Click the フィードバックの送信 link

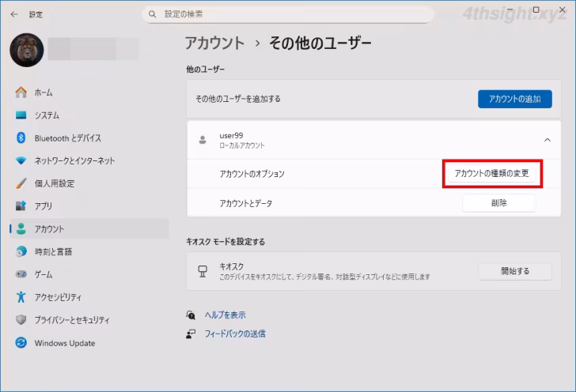234,334
